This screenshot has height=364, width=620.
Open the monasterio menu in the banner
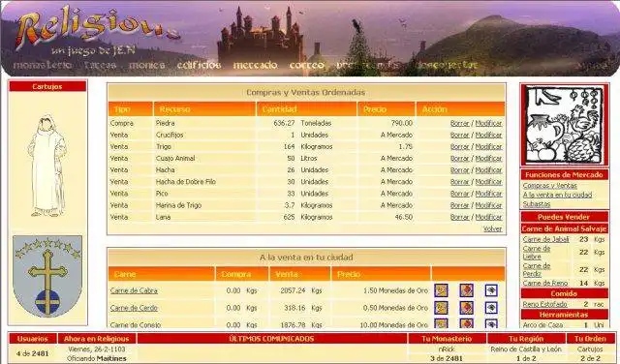point(43,65)
